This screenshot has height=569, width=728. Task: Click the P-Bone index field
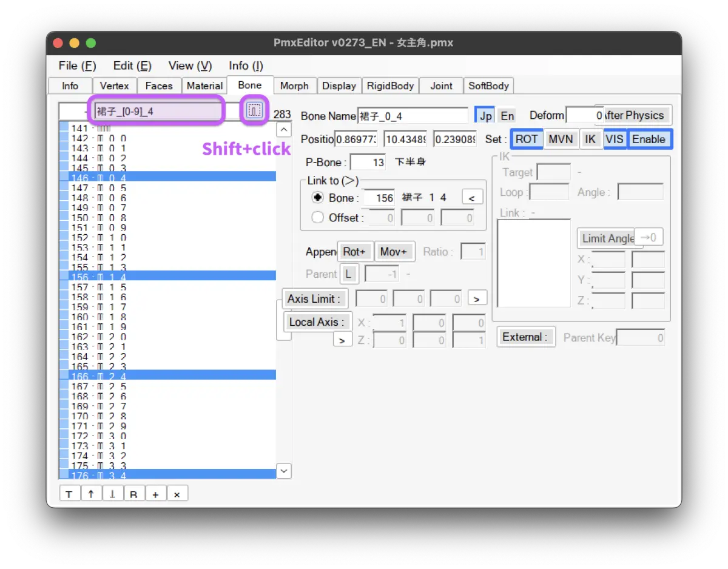(368, 163)
